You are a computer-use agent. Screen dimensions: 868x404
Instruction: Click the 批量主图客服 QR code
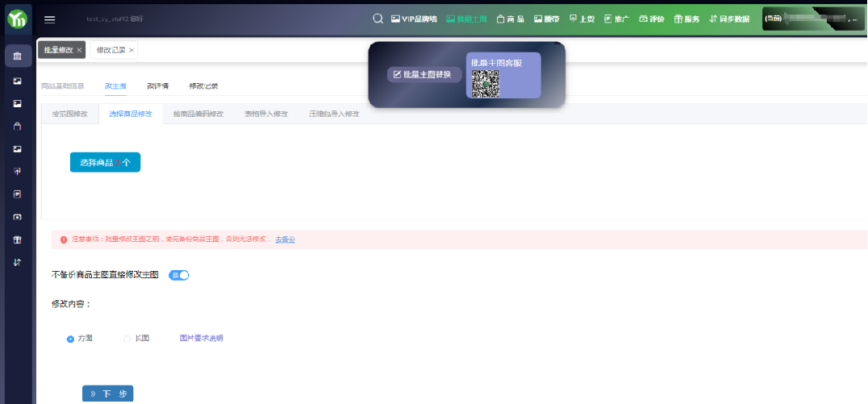[x=486, y=84]
